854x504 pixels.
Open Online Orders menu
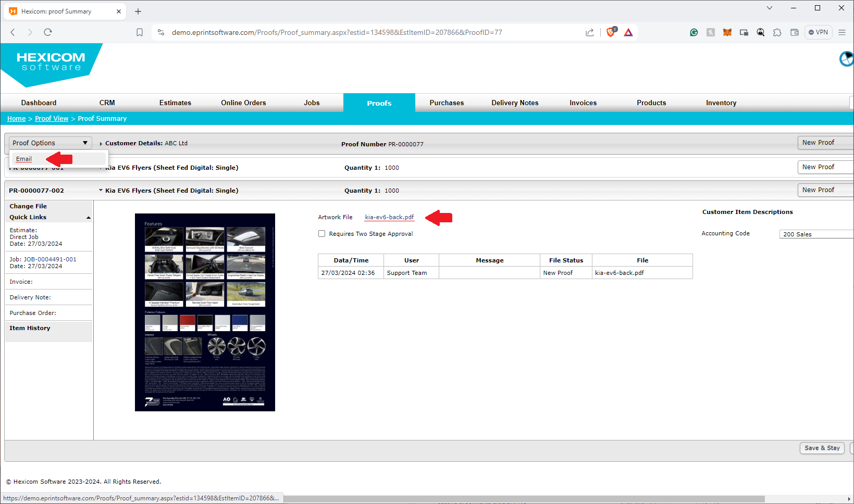pyautogui.click(x=243, y=103)
